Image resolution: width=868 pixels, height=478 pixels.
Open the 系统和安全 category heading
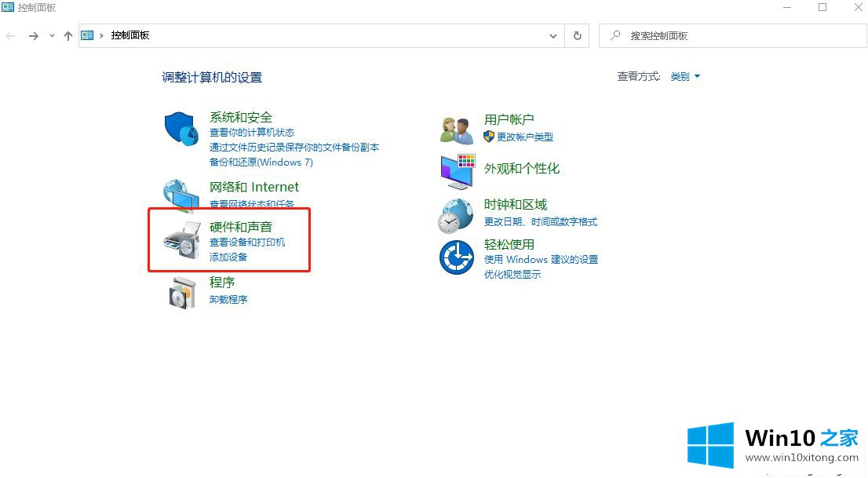pyautogui.click(x=241, y=118)
